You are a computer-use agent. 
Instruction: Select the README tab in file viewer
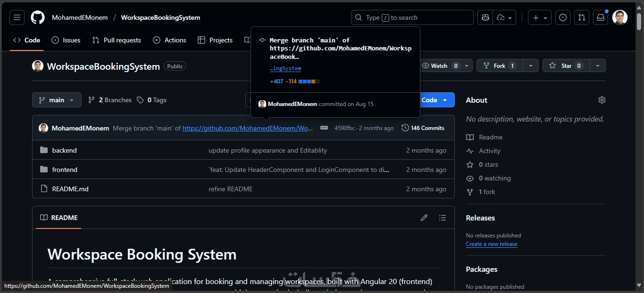click(59, 218)
